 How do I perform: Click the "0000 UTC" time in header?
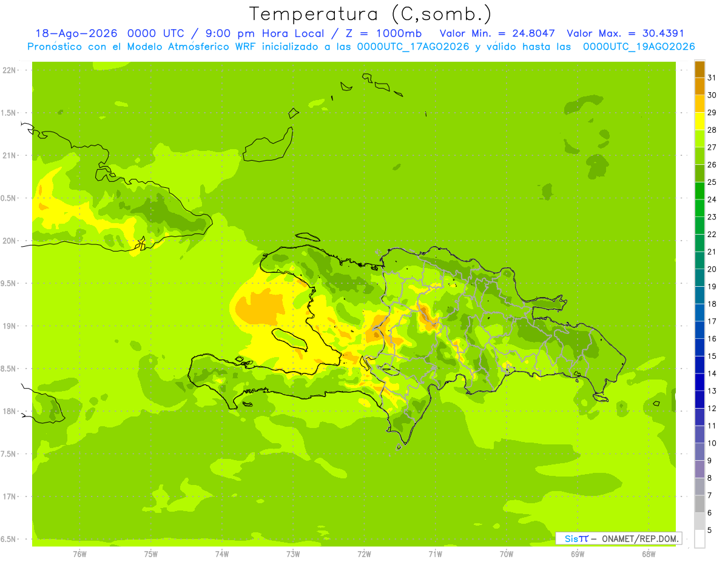pyautogui.click(x=156, y=33)
